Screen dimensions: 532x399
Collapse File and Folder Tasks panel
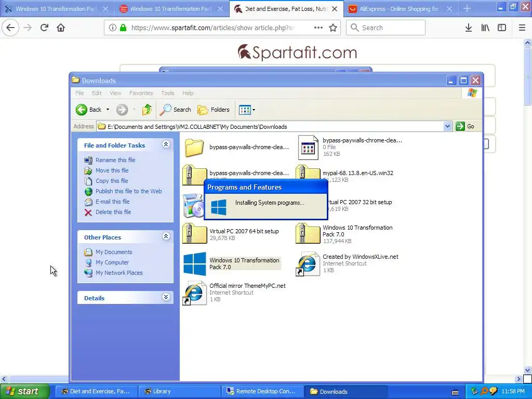tap(166, 144)
